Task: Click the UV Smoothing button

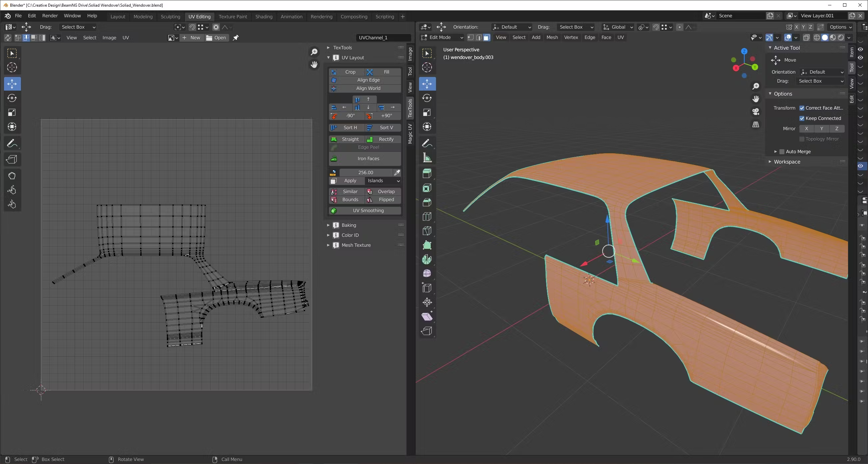Action: click(x=368, y=211)
